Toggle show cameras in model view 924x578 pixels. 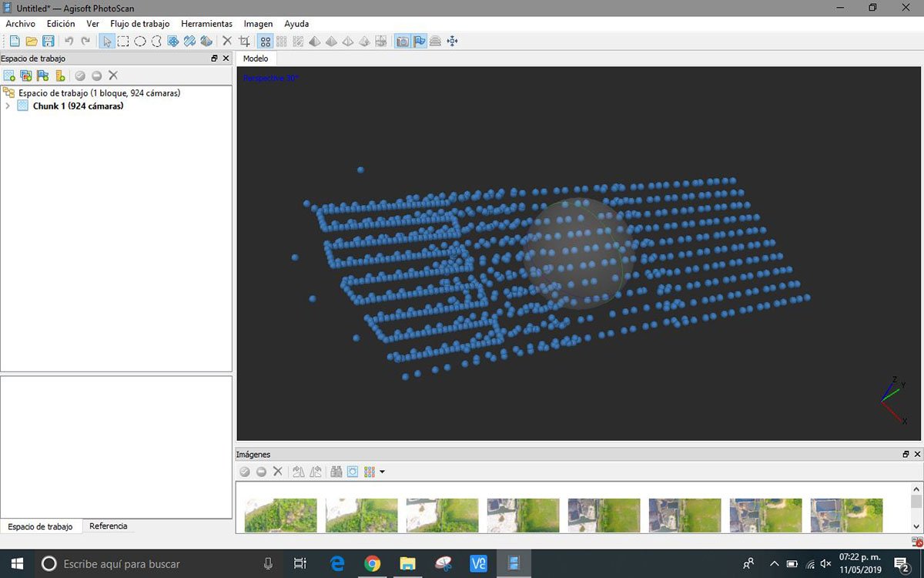[402, 41]
